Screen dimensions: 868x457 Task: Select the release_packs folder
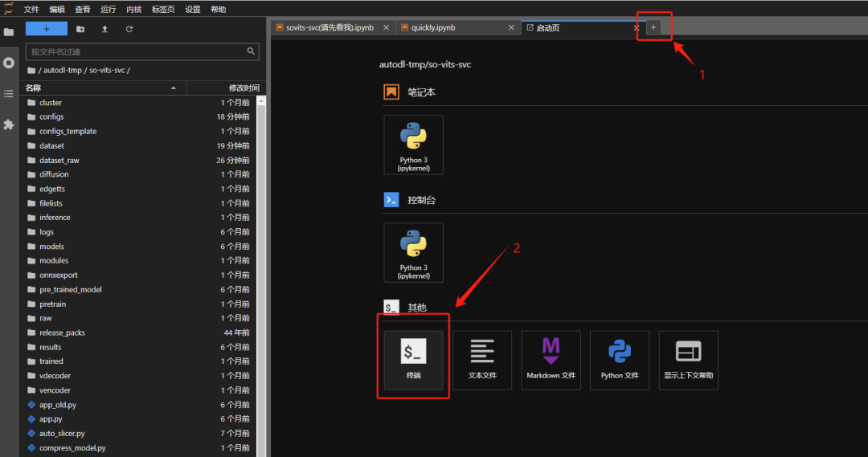click(x=138, y=333)
